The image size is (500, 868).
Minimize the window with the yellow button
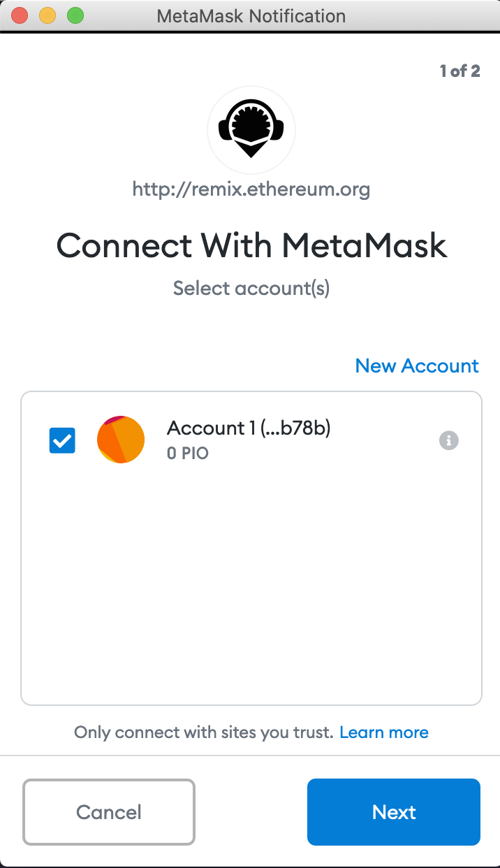pos(47,15)
